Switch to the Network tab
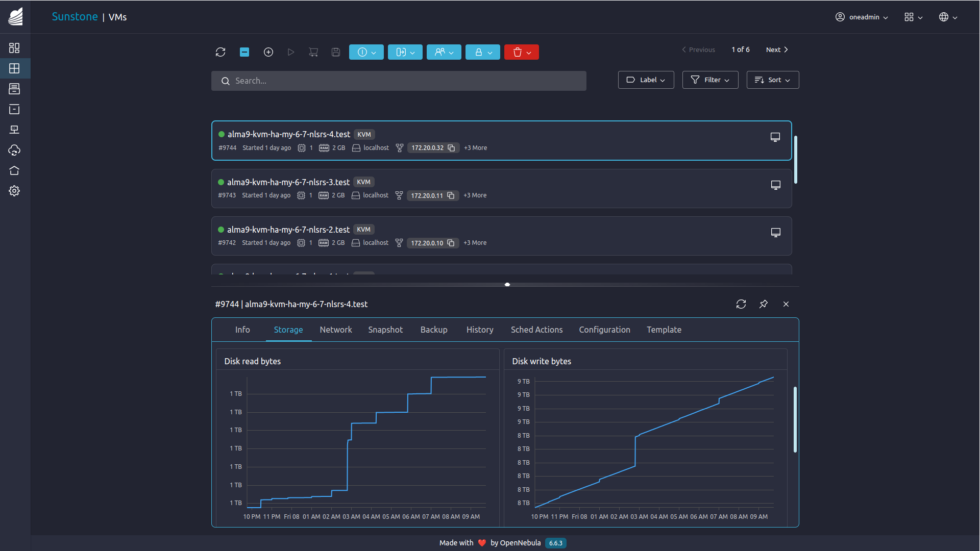 tap(335, 330)
